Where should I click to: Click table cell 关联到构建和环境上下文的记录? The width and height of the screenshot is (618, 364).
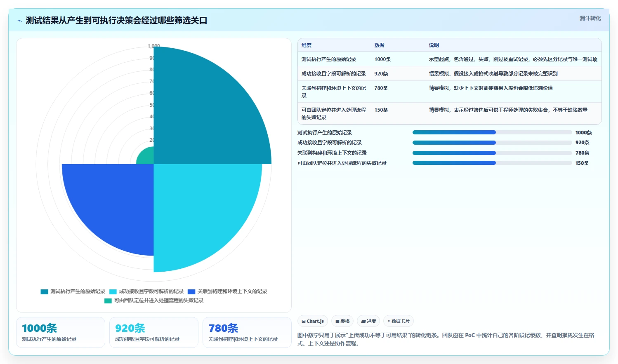tap(334, 92)
